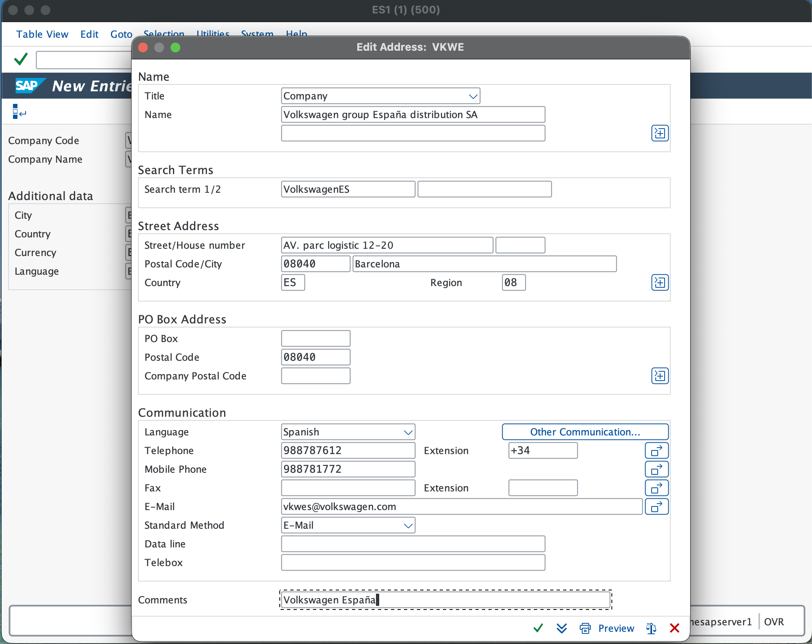Expand PO Box Address section with plus icon
The height and width of the screenshot is (644, 812).
[660, 376]
